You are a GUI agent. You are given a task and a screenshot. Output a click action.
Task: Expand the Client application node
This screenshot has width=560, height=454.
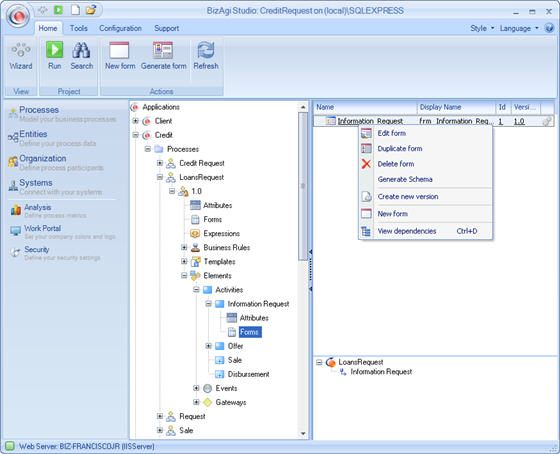click(x=135, y=121)
